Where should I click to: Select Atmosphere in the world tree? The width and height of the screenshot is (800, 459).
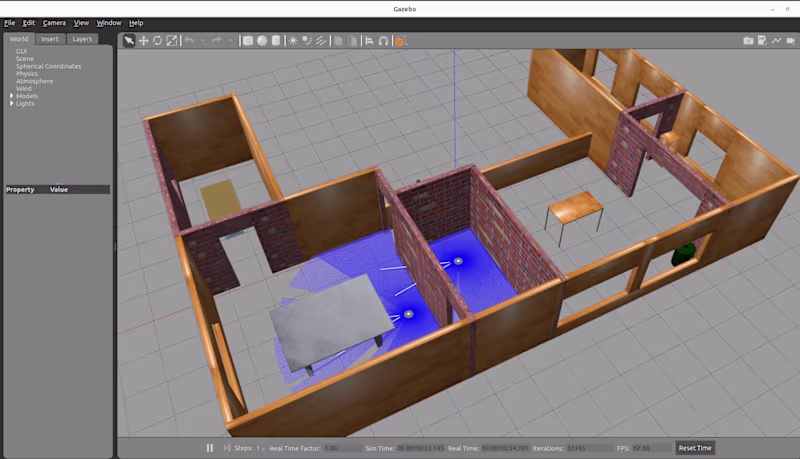click(x=34, y=81)
